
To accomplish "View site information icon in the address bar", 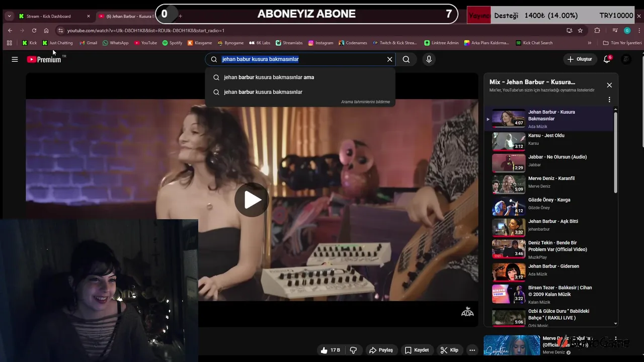I will click(60, 30).
